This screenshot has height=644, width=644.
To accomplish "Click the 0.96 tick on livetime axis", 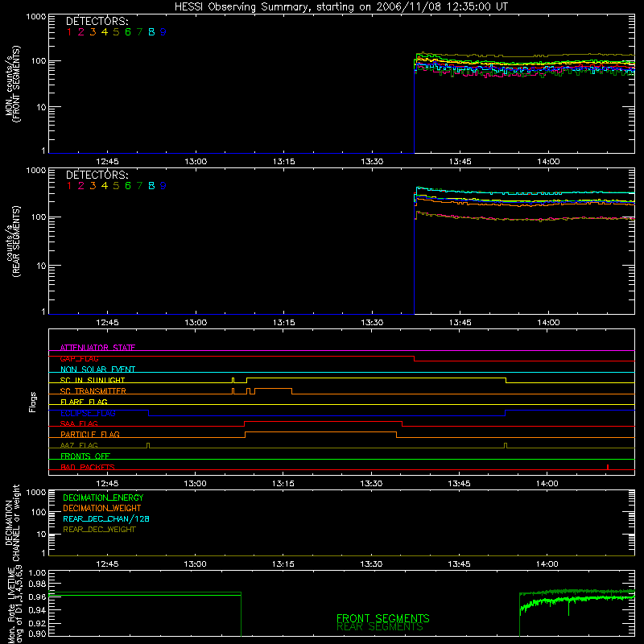I will click(x=36, y=597).
